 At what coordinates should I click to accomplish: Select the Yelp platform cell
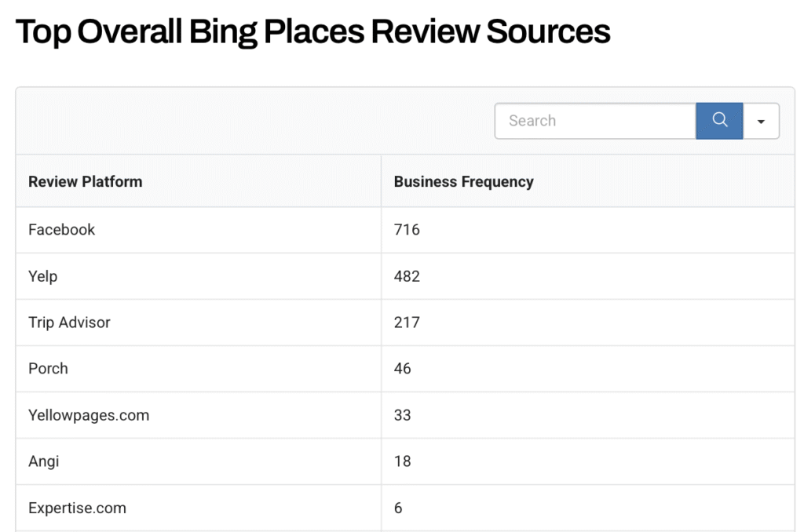(43, 276)
